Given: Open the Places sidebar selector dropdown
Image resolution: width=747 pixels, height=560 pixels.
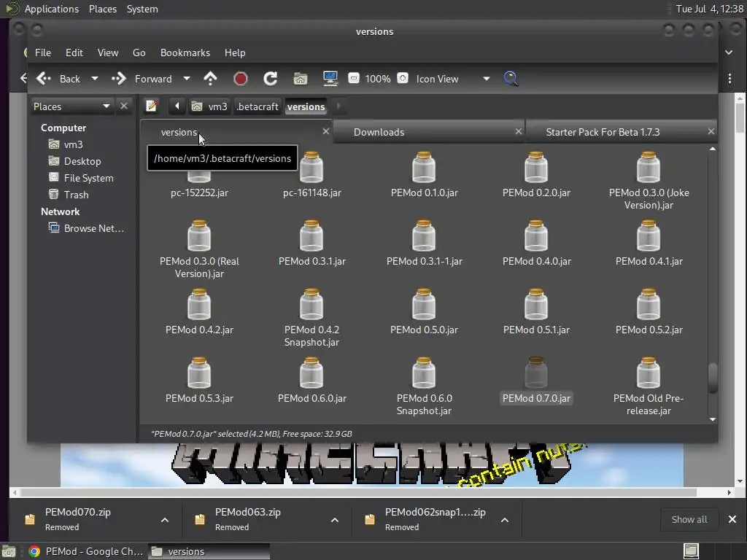Looking at the screenshot, I should [x=71, y=106].
